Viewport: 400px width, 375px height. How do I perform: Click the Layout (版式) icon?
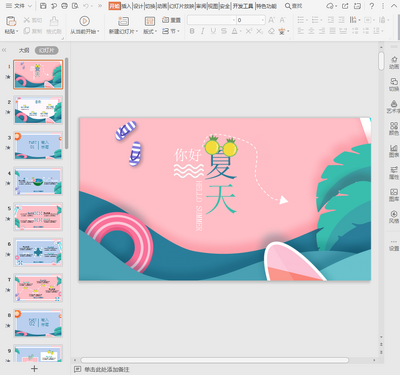point(150,21)
